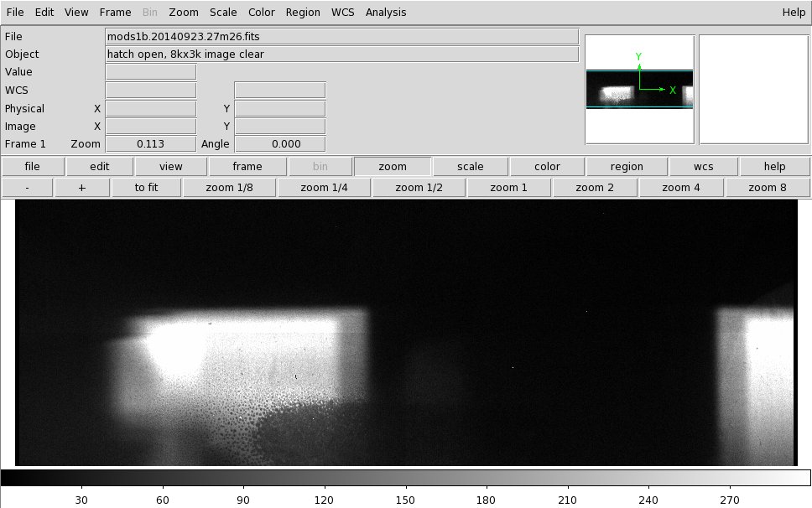This screenshot has height=508, width=812.
Task: Open the WCS menu
Action: coord(343,12)
